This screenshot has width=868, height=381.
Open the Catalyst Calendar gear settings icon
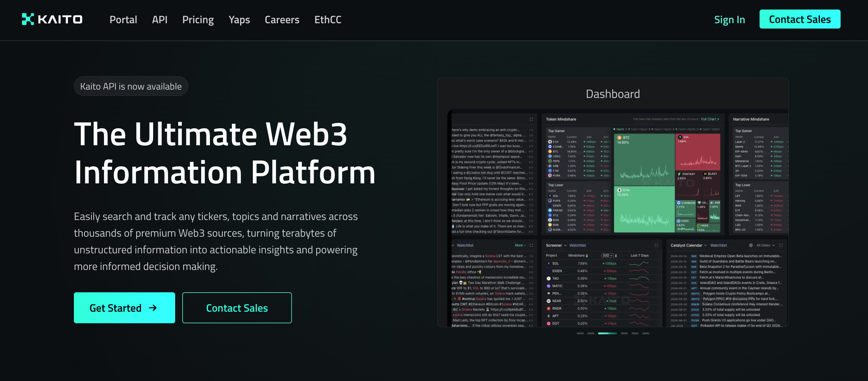751,245
